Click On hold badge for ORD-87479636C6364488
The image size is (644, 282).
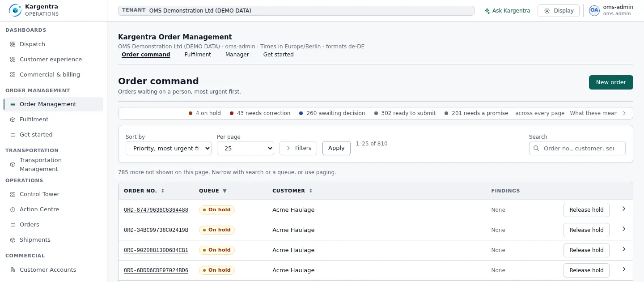(x=217, y=210)
